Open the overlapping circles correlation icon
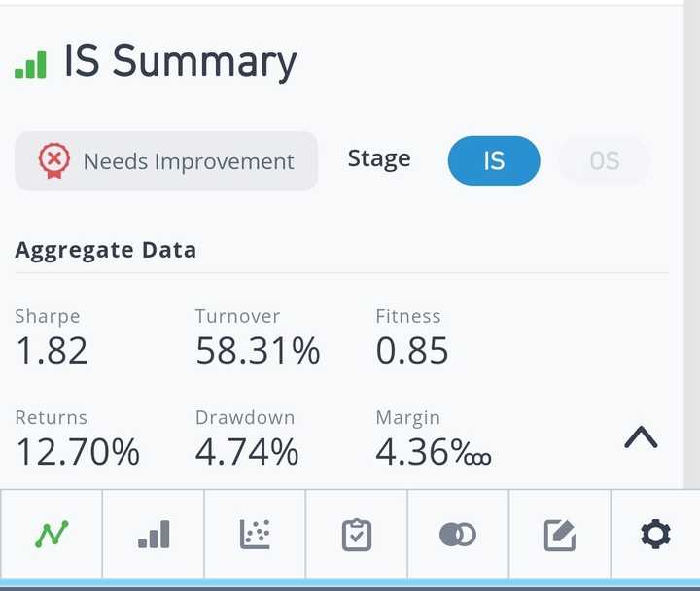The width and height of the screenshot is (700, 591). click(458, 534)
